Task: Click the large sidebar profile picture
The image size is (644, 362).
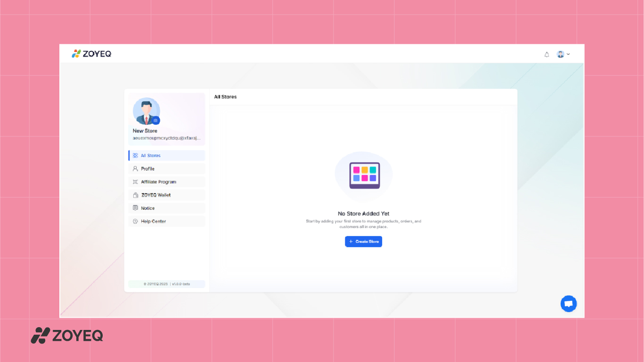Action: [x=146, y=111]
